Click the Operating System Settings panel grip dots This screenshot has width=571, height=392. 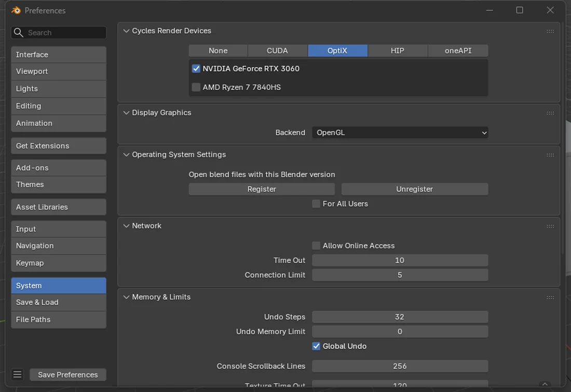(x=550, y=155)
